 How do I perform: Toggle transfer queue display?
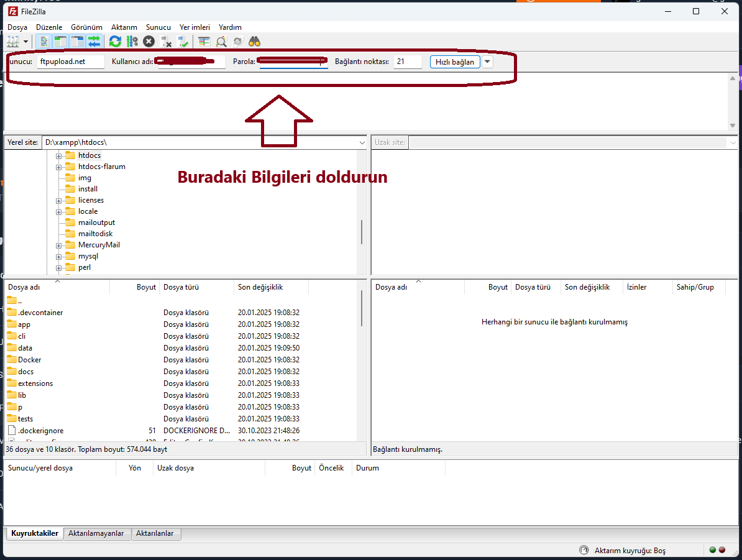tap(94, 42)
